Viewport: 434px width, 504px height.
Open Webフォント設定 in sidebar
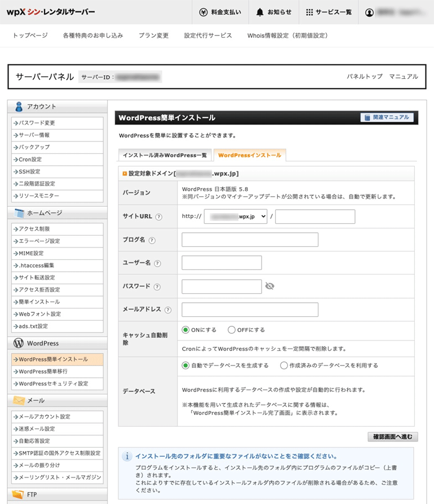pos(57,314)
